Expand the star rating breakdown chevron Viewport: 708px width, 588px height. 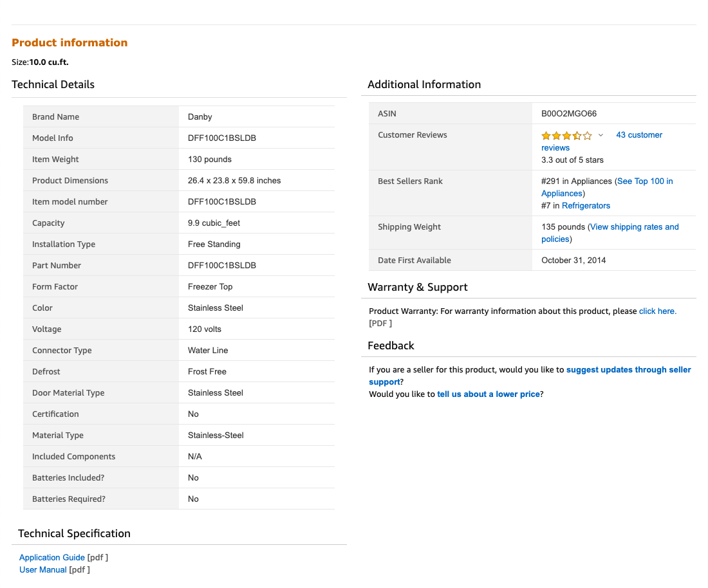[x=601, y=135]
